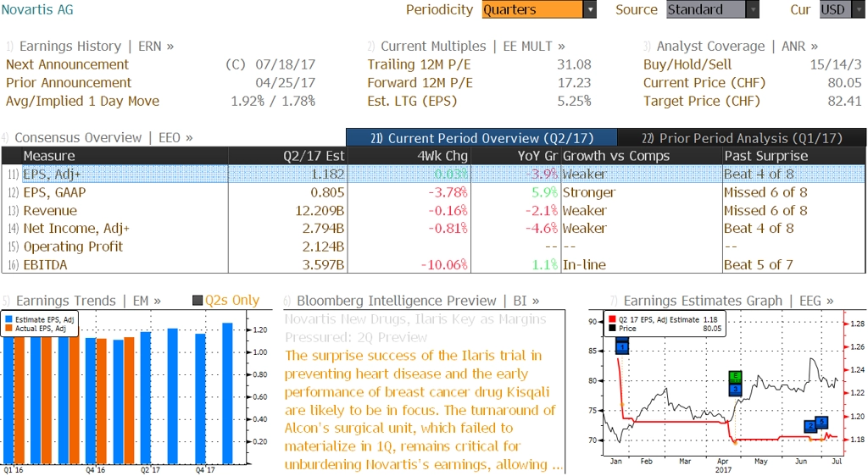Screen dimensions: 868x476
Task: Open the Source Standard combo box
Action: (x=712, y=9)
